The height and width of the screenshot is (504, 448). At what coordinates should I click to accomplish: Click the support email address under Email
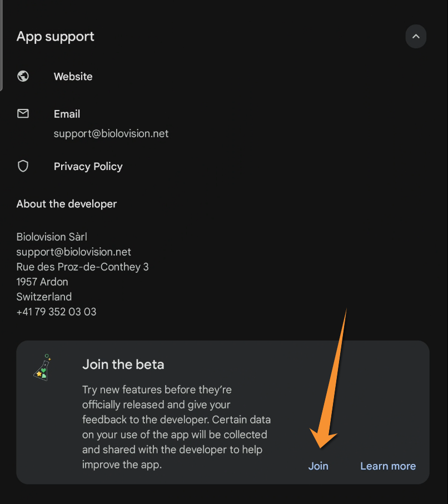pos(111,133)
